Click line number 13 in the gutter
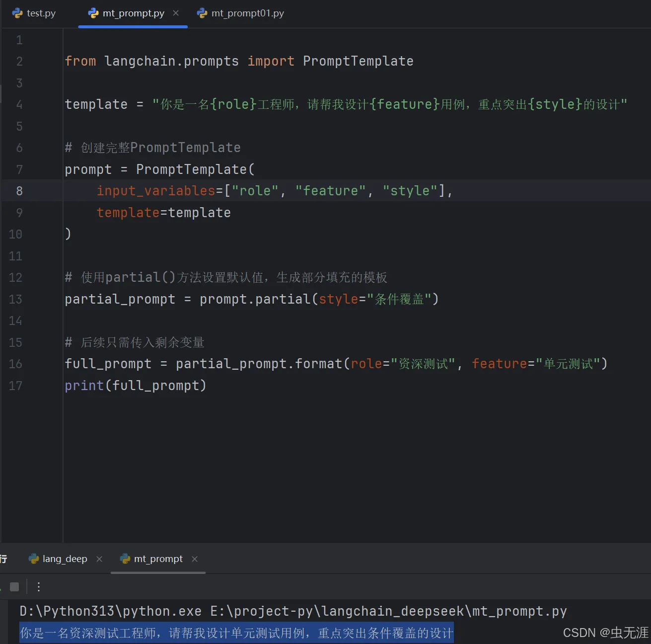Image resolution: width=651 pixels, height=644 pixels. pos(15,299)
